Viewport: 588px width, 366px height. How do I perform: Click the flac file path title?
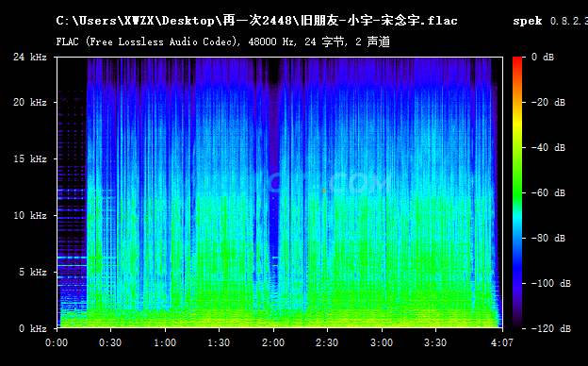(257, 20)
